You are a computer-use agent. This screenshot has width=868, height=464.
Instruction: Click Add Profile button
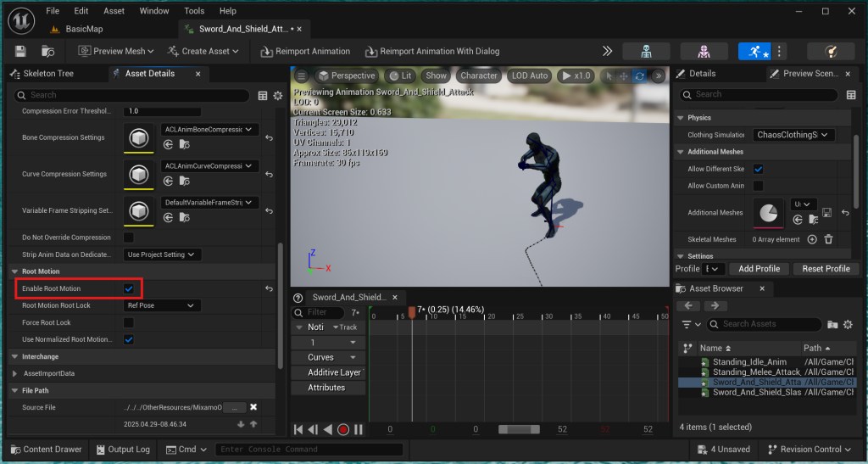point(759,269)
